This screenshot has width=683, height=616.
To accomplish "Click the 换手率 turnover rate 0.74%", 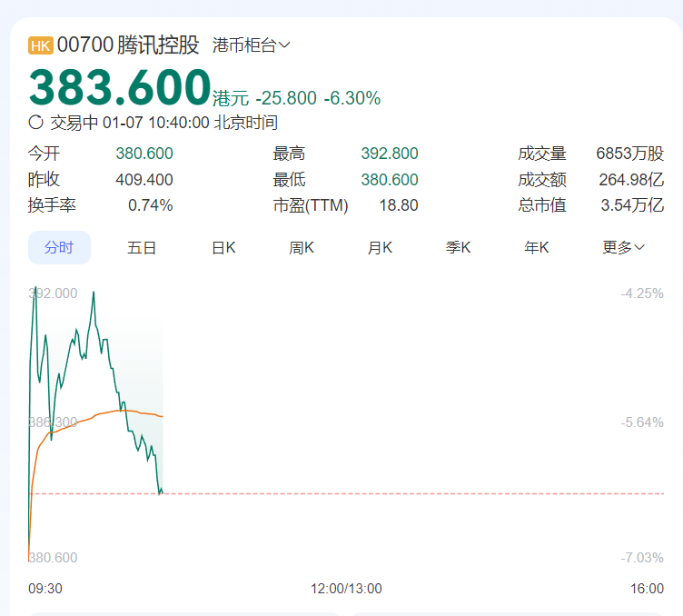I will pos(150,205).
